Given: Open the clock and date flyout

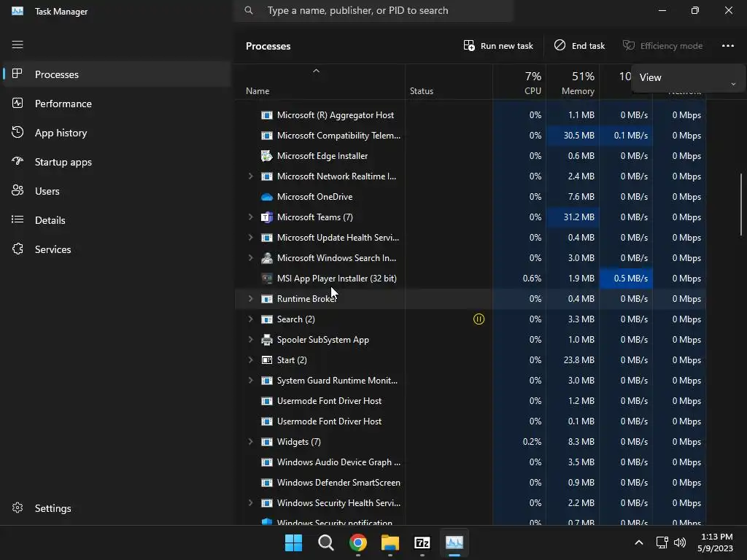Looking at the screenshot, I should 715,542.
